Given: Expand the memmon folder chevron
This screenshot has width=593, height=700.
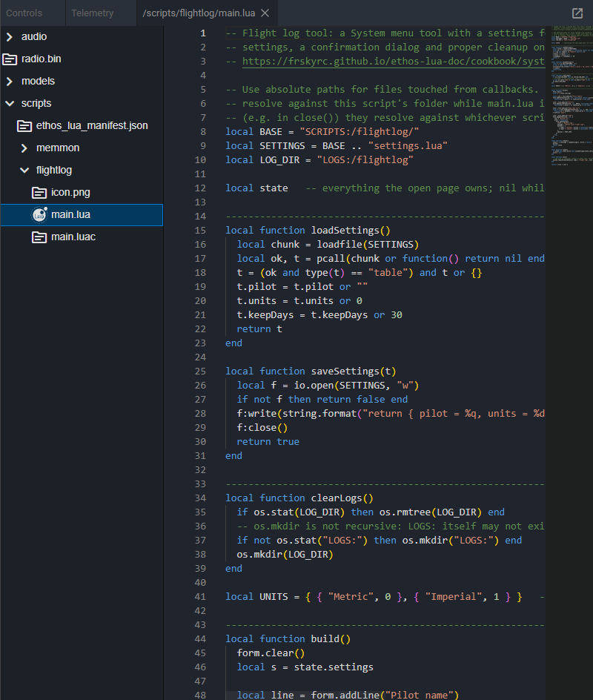Looking at the screenshot, I should tap(24, 148).
